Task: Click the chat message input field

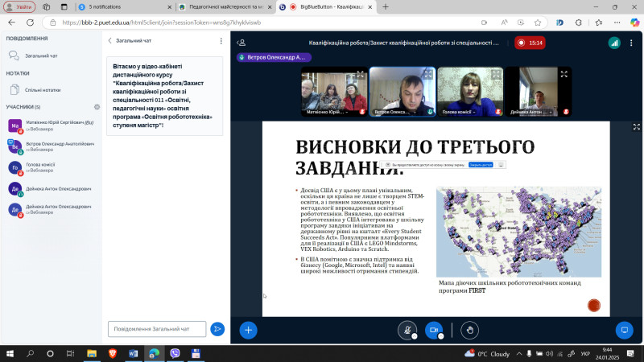Action: (x=156, y=329)
